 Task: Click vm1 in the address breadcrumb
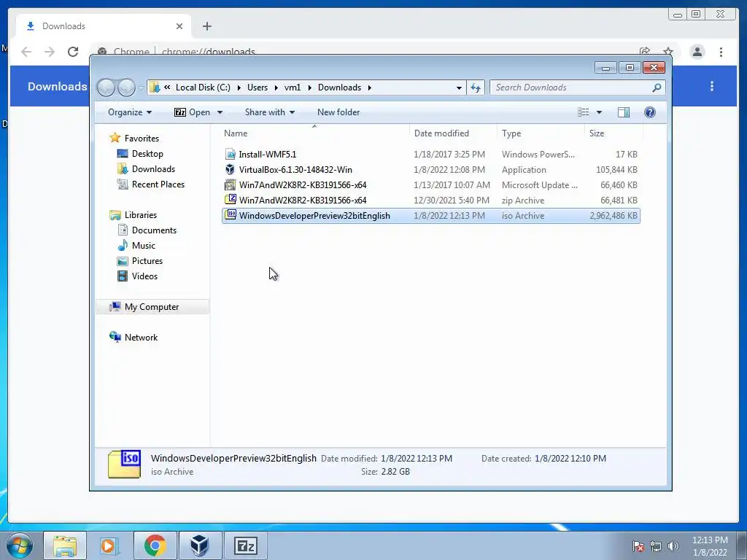click(293, 87)
